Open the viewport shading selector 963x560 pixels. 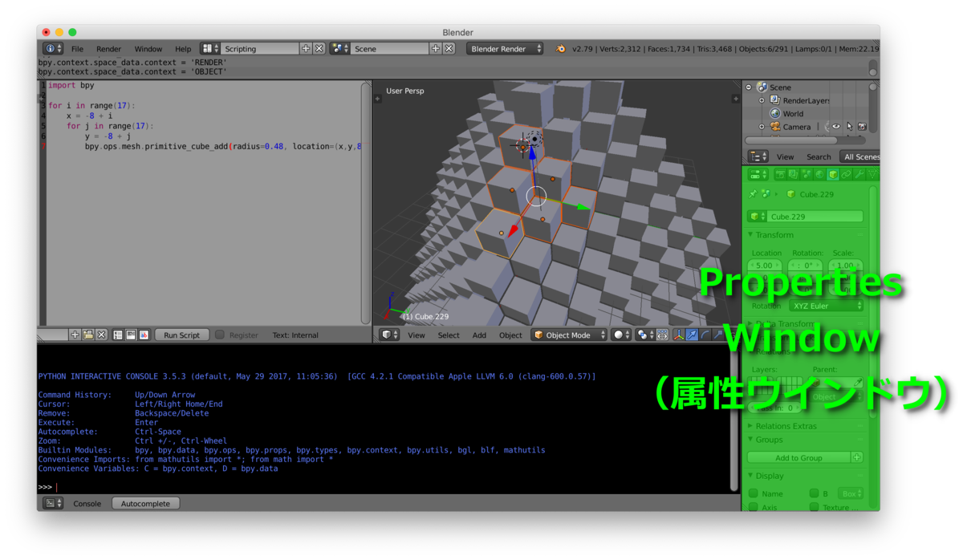coord(620,335)
